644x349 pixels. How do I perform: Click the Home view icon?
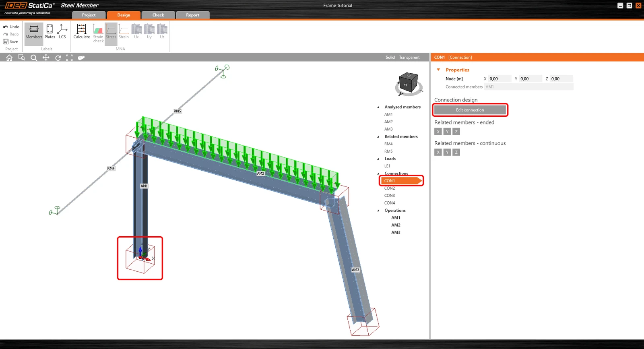tap(9, 58)
